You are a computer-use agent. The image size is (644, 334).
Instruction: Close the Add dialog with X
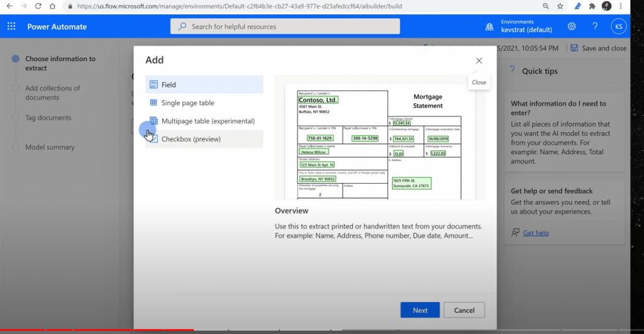479,61
